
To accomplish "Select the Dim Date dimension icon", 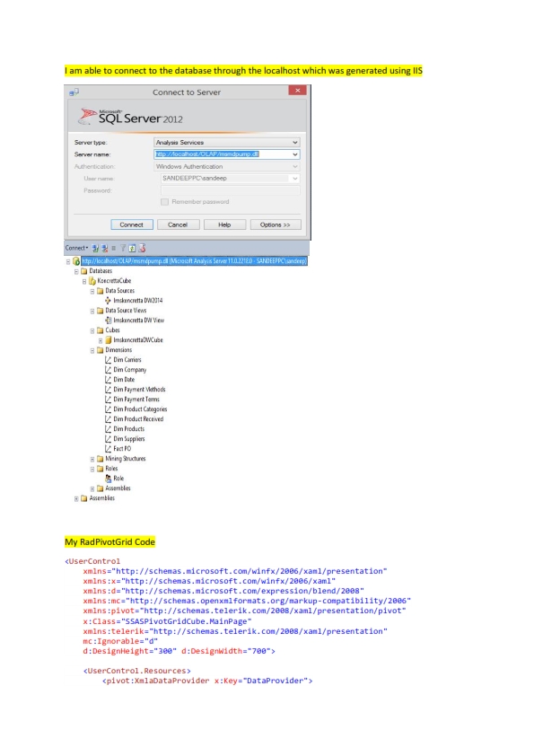I will (x=108, y=380).
